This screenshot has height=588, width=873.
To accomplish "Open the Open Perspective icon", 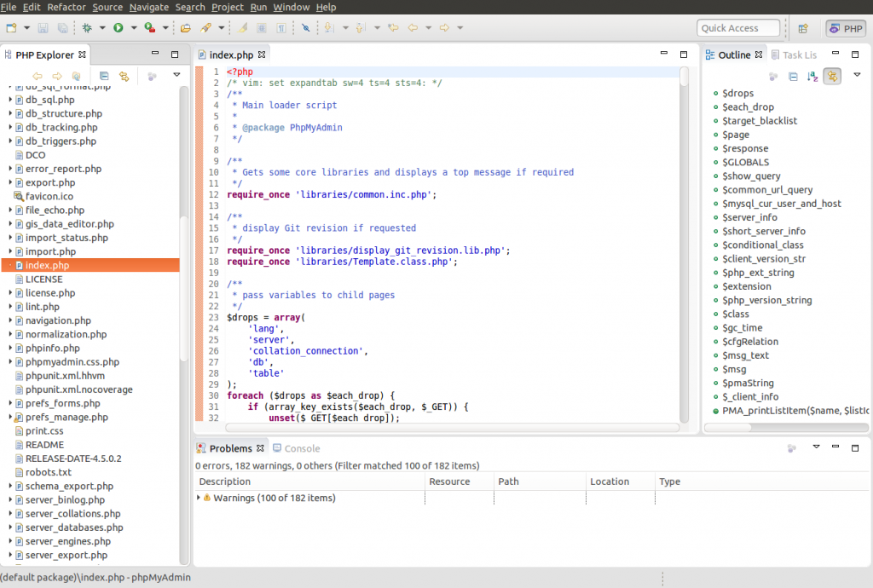I will coord(802,28).
